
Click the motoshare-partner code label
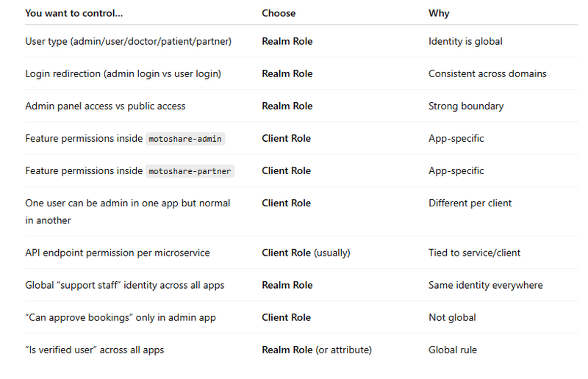[x=190, y=171]
